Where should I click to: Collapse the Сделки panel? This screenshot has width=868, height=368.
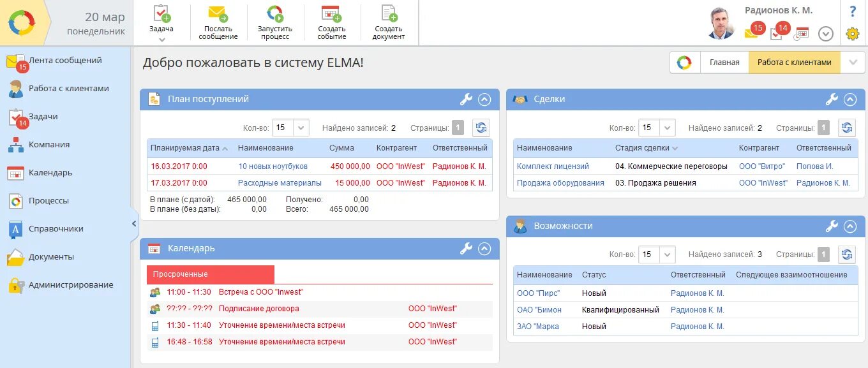[849, 99]
